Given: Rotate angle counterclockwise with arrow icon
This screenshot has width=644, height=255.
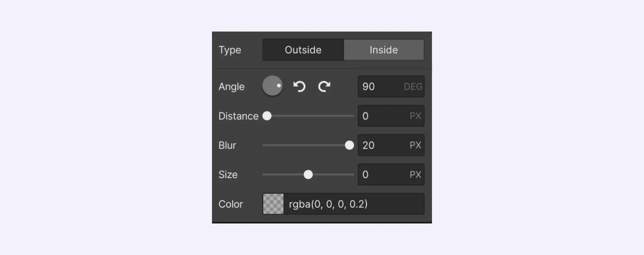Looking at the screenshot, I should (299, 87).
